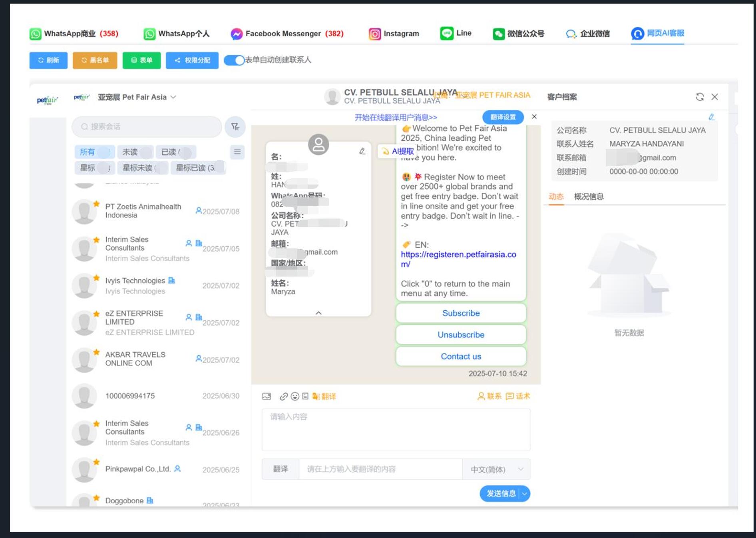This screenshot has height=538, width=756.
Task: Click the attachment link icon in chat toolbar
Action: coord(284,396)
